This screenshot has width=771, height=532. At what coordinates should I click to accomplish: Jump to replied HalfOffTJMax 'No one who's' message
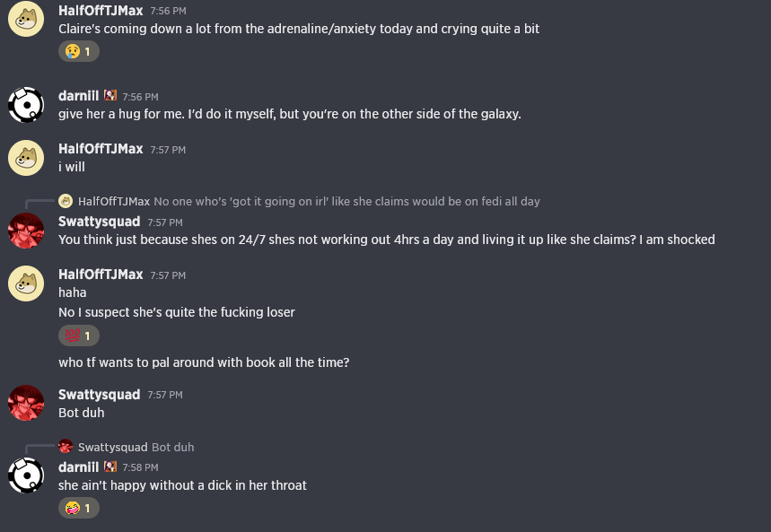pos(346,201)
